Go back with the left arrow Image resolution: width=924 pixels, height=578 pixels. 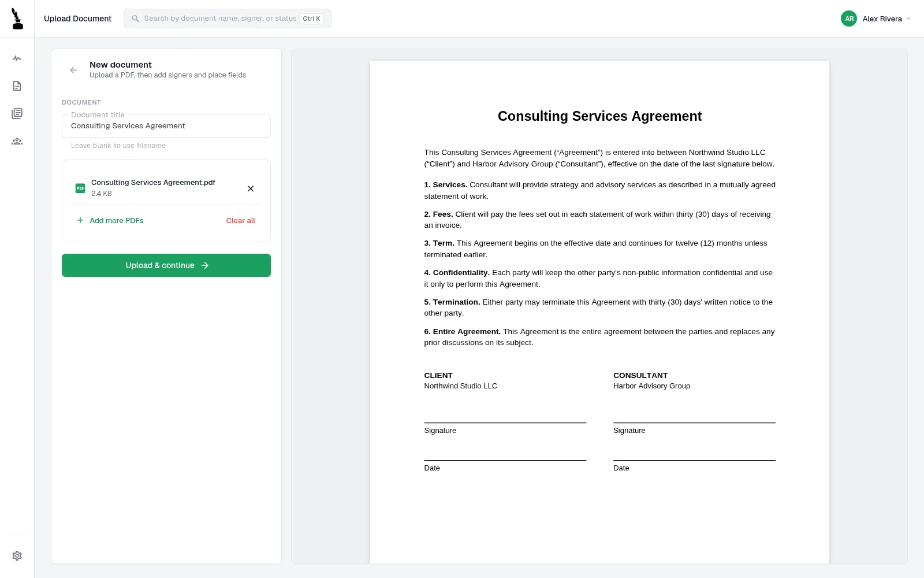[x=73, y=70]
